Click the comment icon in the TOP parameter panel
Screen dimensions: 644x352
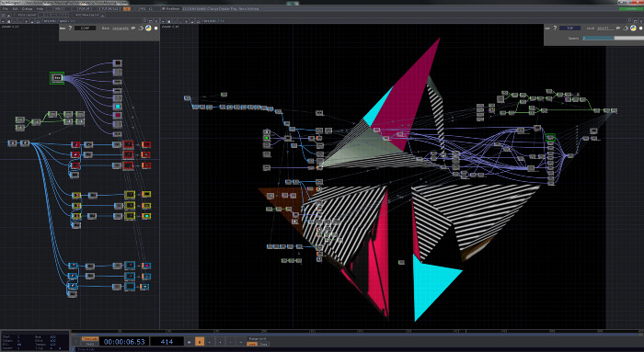[618, 28]
